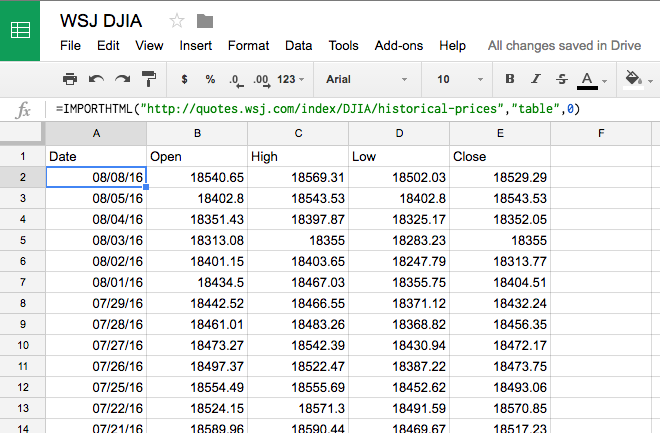Undo the last action
The image size is (660, 433).
pos(96,79)
